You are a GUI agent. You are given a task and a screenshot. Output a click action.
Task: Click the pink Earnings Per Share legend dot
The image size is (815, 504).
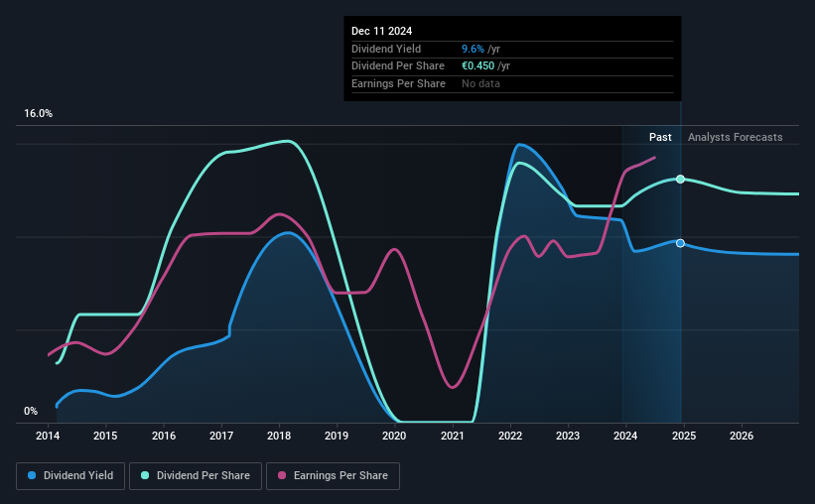tap(282, 475)
